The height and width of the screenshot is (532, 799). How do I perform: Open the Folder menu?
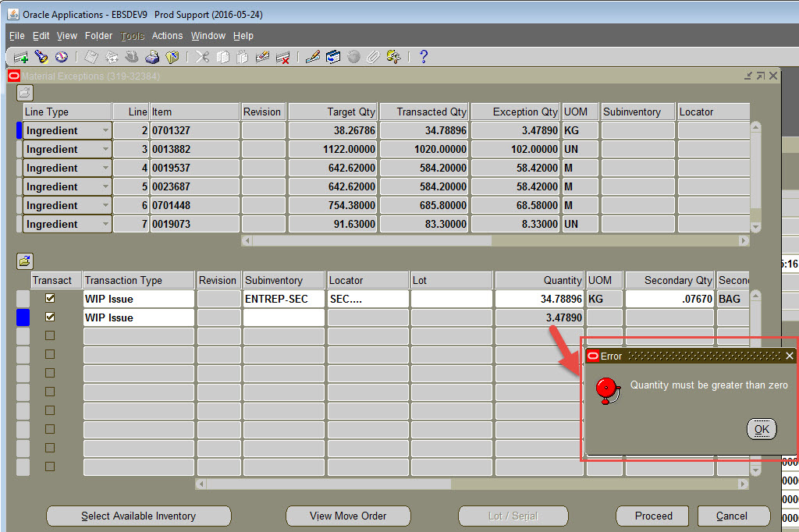[x=98, y=35]
